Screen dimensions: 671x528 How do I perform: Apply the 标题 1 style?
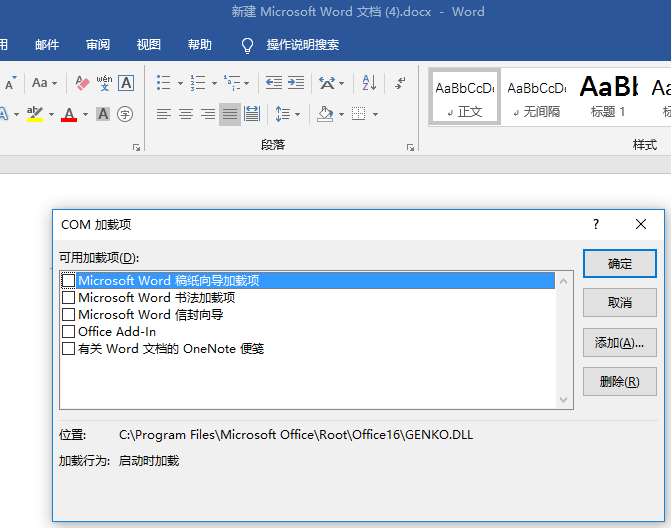pyautogui.click(x=609, y=97)
